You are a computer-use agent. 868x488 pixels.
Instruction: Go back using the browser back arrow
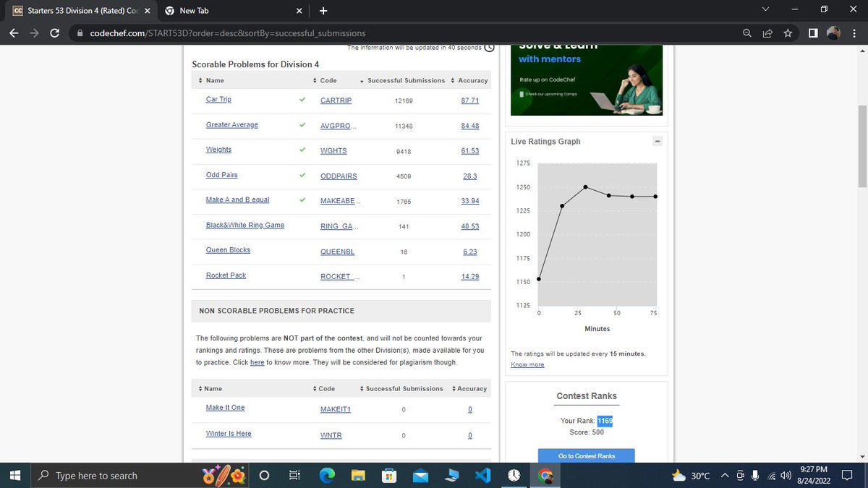point(14,33)
